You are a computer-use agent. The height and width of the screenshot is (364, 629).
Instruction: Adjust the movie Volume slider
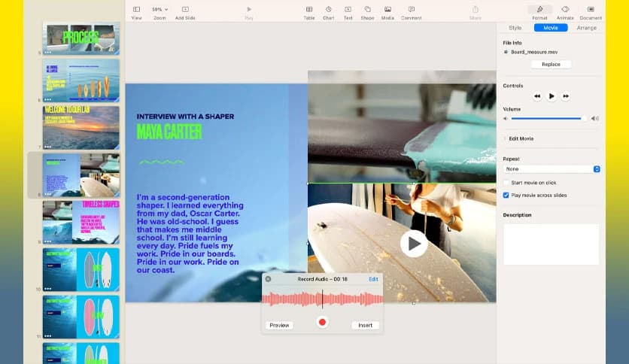[x=548, y=118]
